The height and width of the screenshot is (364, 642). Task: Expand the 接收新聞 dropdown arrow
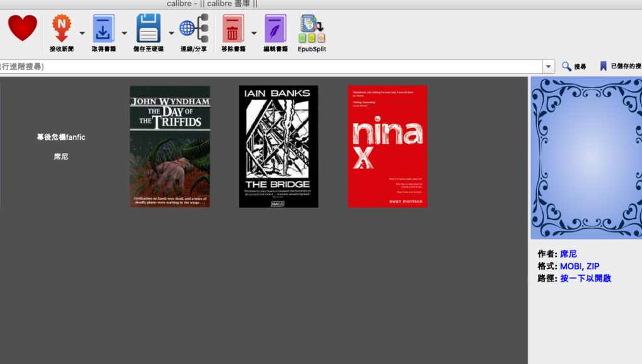(82, 33)
